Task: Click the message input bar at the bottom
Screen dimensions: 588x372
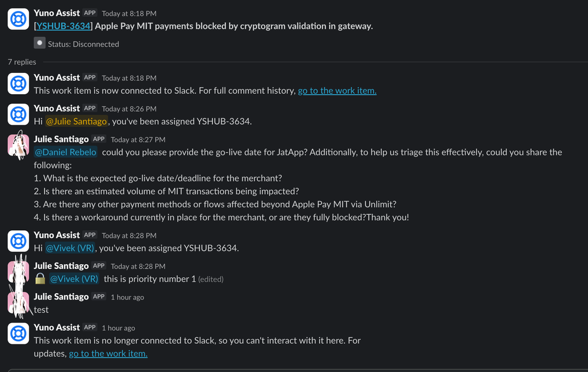Action: click(x=294, y=369)
